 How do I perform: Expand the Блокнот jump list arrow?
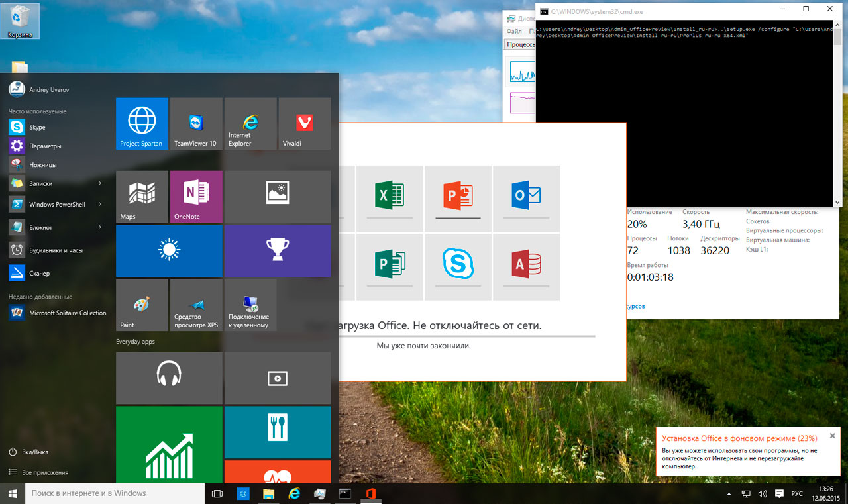(x=100, y=227)
